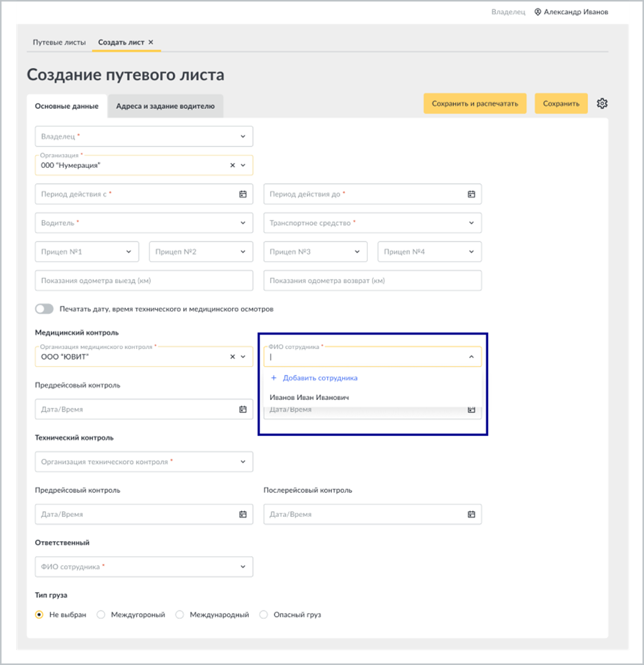Screen dimensions: 644x665
Task: Choose the Международный cargo type
Action: click(x=180, y=615)
